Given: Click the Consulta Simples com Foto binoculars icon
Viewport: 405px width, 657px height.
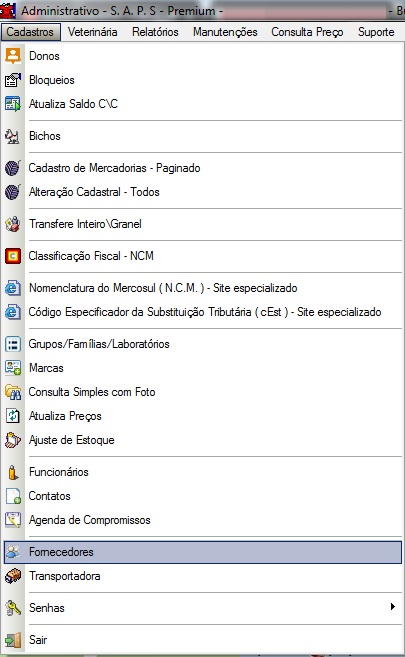Looking at the screenshot, I should (13, 392).
